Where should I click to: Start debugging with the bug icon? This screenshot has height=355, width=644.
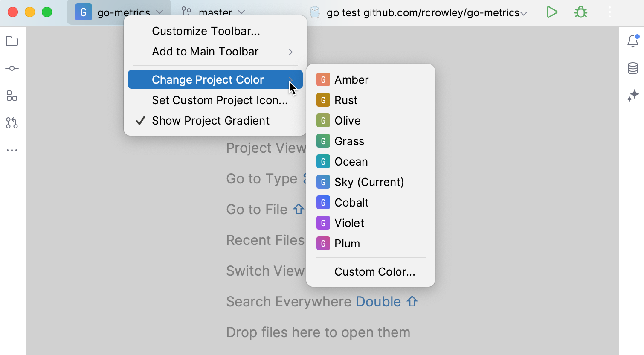coord(580,12)
